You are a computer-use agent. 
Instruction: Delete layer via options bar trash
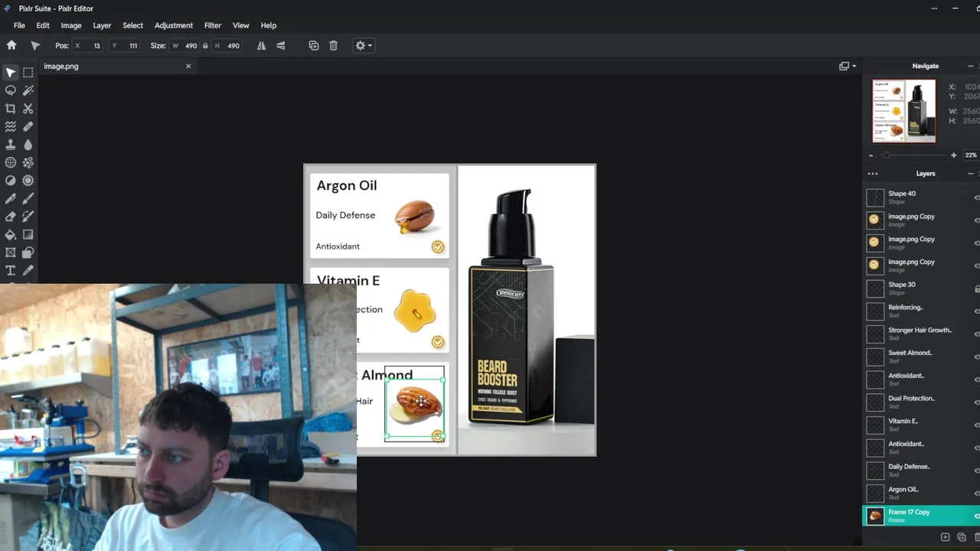pos(333,45)
